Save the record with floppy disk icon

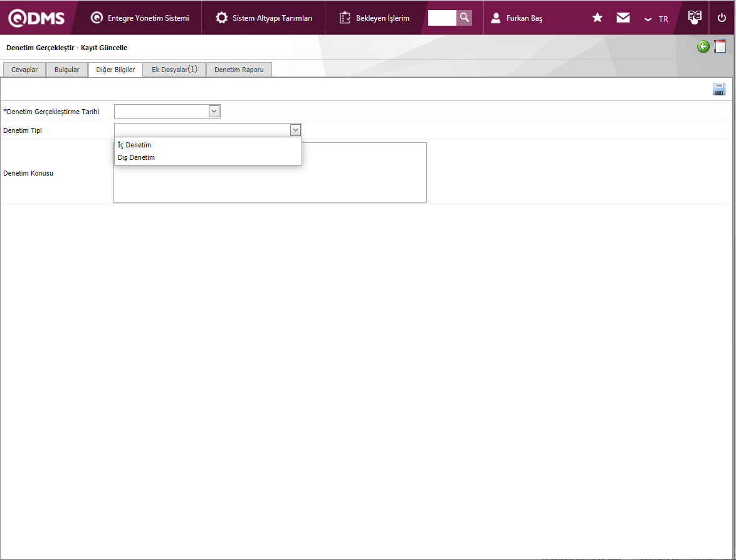[x=719, y=90]
